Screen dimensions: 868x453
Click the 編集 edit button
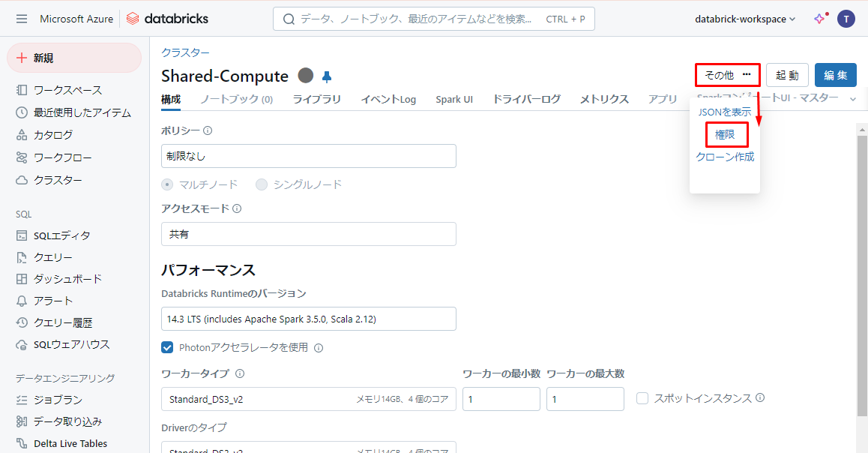coord(835,75)
